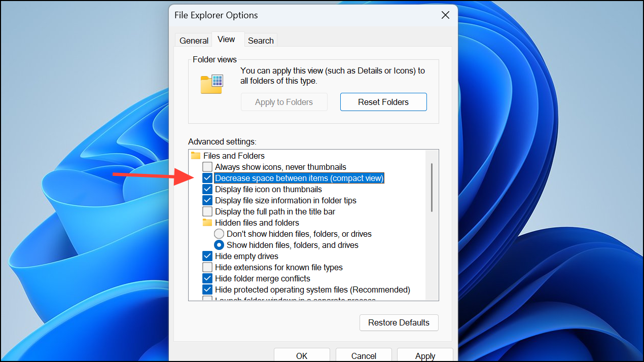Disable Display file icon on thumbnails
Image resolution: width=644 pixels, height=362 pixels.
click(207, 189)
